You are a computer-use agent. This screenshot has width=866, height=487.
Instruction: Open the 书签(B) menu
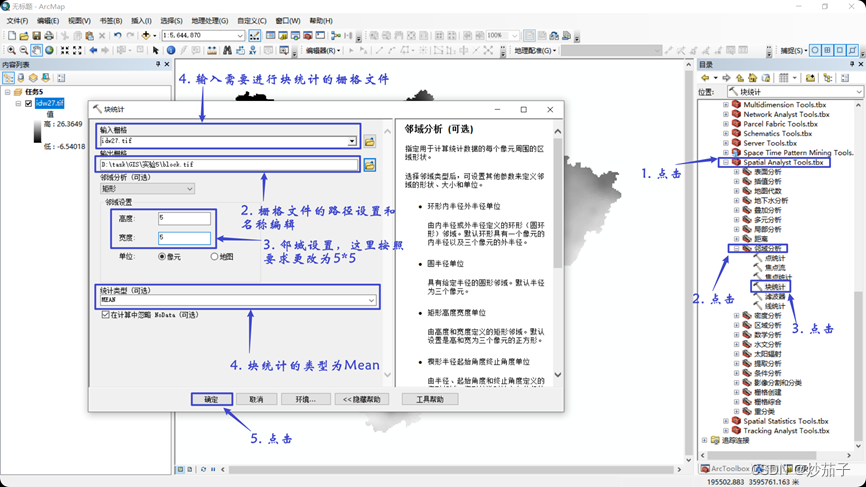tap(111, 20)
